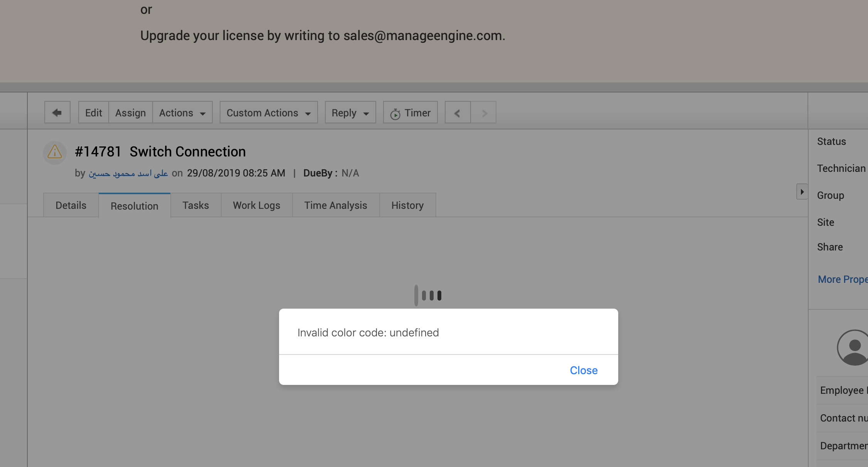Close the invalid color code dialog

click(584, 370)
